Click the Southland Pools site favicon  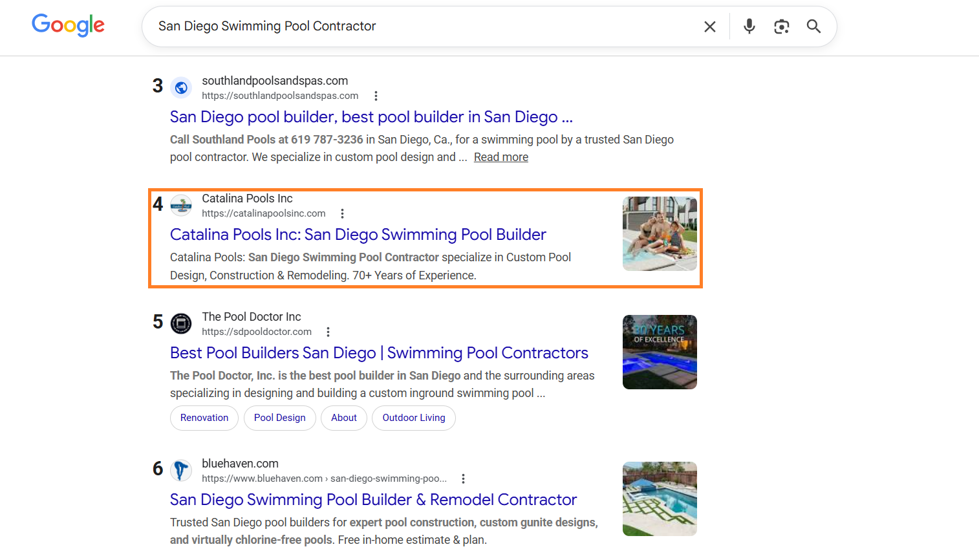[x=181, y=87]
